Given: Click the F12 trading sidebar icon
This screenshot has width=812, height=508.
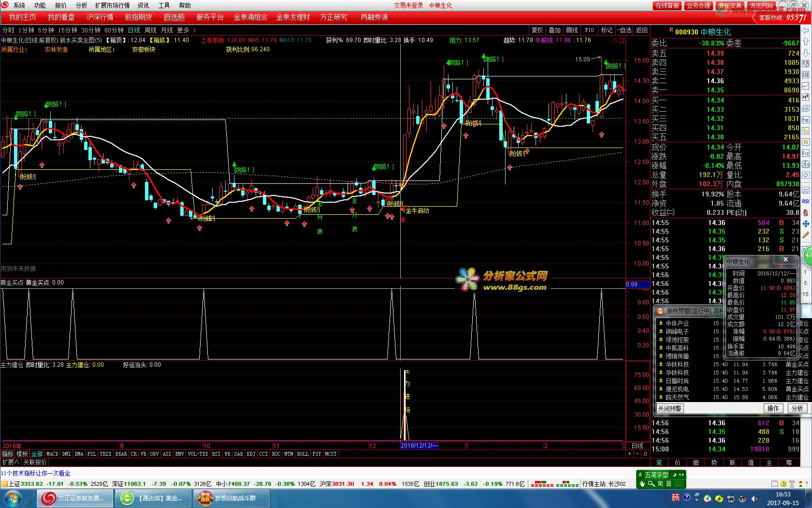Looking at the screenshot, I should point(805,153).
